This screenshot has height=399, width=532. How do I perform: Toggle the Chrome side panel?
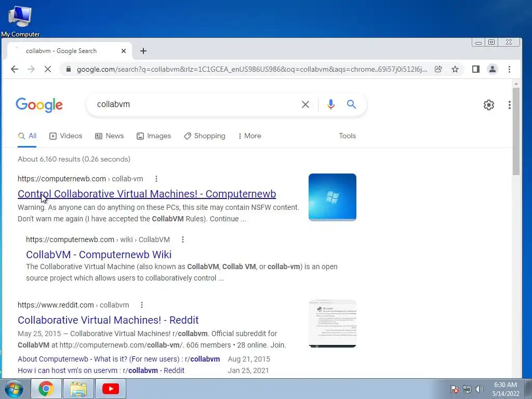click(476, 69)
